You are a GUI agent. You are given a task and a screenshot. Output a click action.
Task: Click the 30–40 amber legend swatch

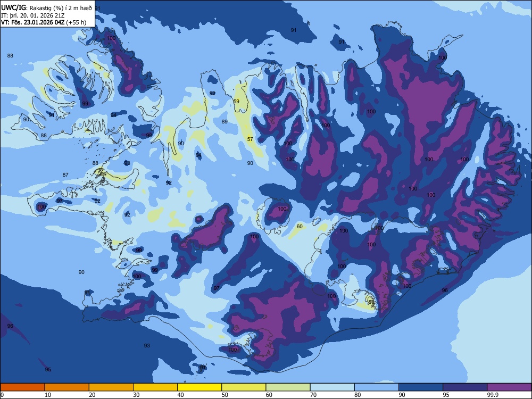pyautogui.click(x=155, y=387)
